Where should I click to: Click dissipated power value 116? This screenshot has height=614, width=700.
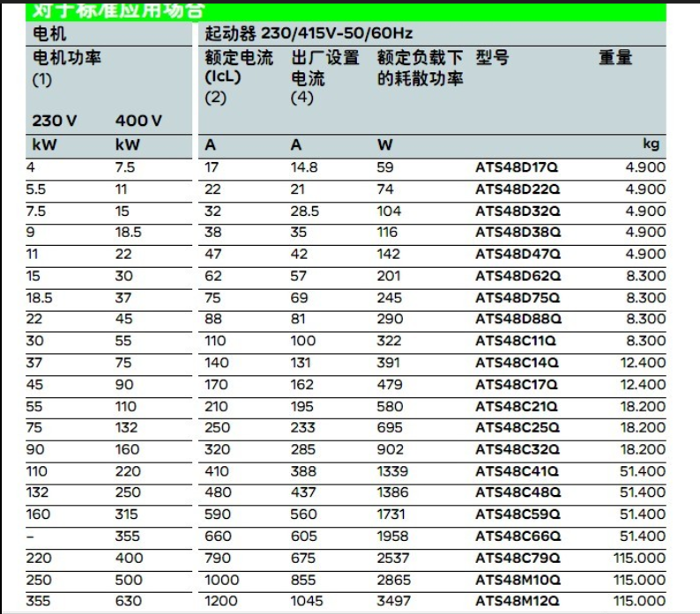[x=387, y=232]
